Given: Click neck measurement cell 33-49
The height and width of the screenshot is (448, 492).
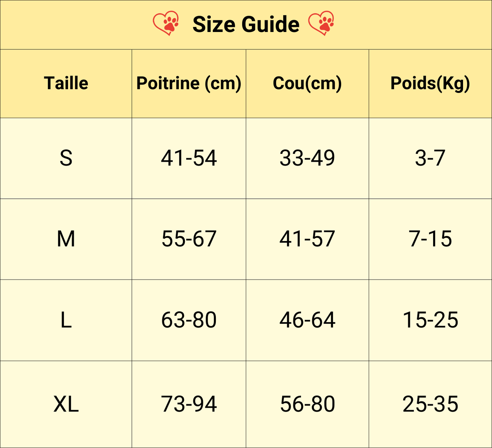Looking at the screenshot, I should (307, 158).
